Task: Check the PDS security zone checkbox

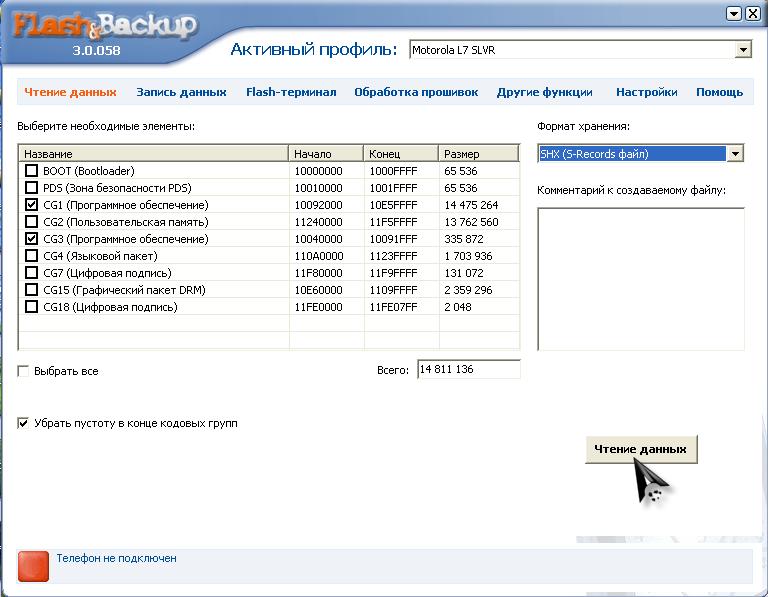Action: [x=31, y=188]
